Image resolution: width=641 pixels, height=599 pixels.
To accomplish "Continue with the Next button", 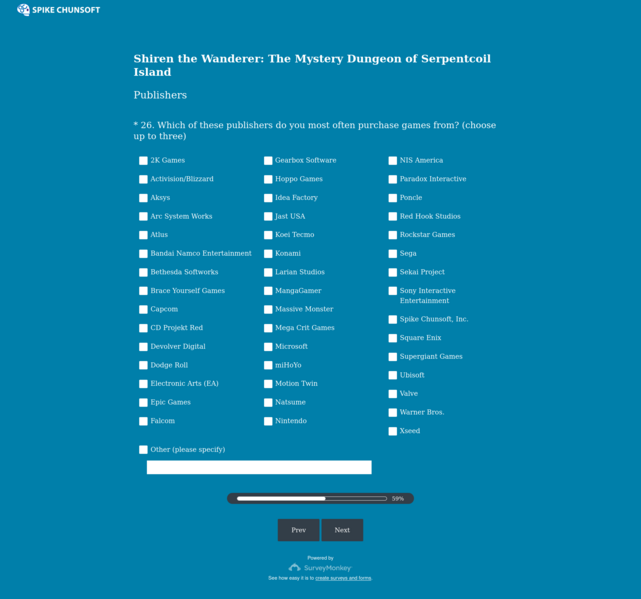I will click(342, 530).
